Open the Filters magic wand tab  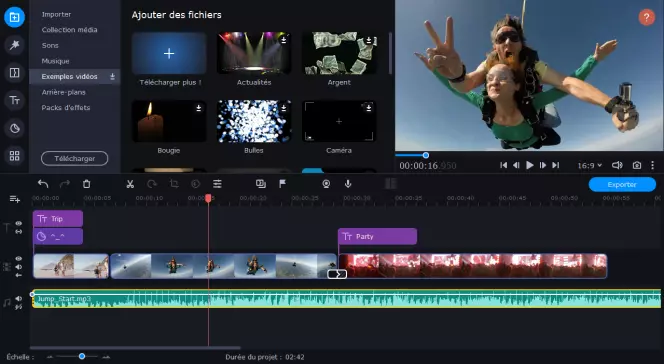[x=14, y=45]
